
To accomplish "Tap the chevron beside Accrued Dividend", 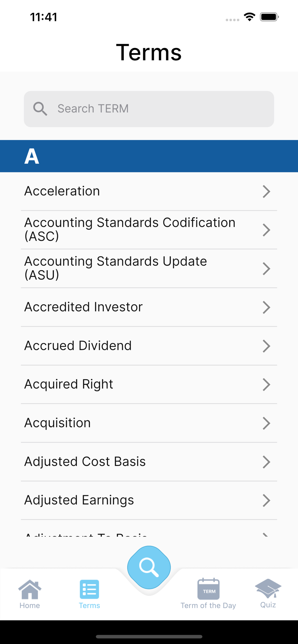I will tap(266, 346).
